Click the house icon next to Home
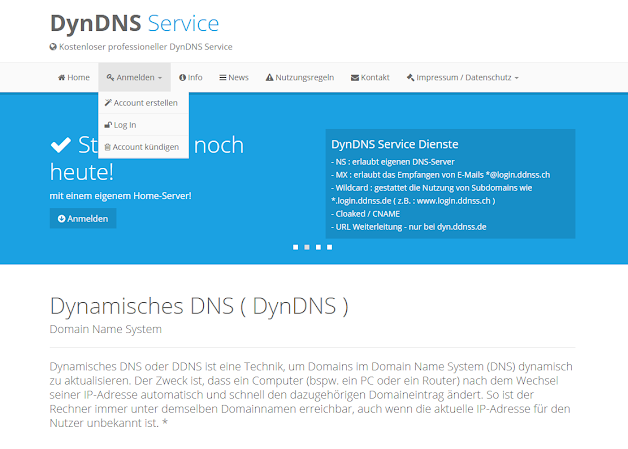 61,77
